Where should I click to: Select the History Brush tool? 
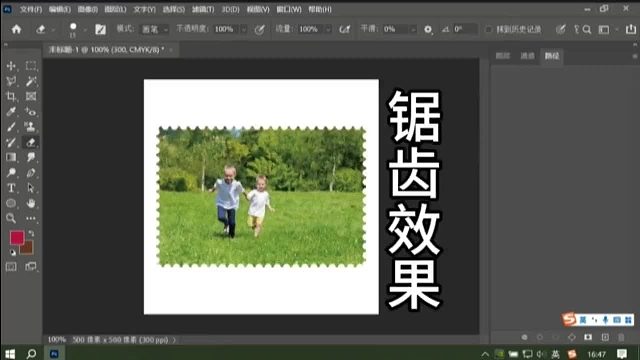[11, 142]
